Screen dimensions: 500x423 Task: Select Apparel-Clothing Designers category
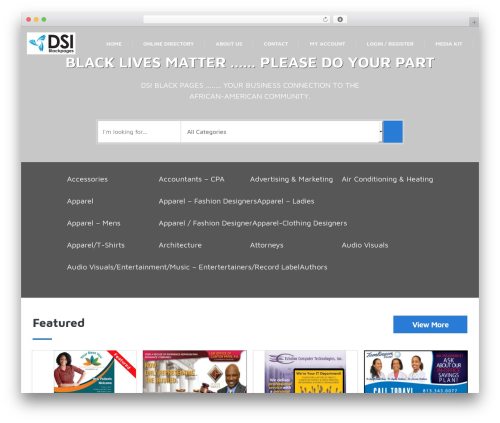coord(300,223)
